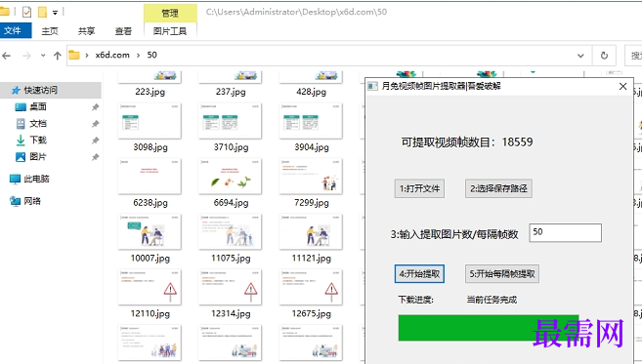Image resolution: width=642 pixels, height=364 pixels.
Task: Select 此电脑 in the navigation pane
Action: (36, 179)
